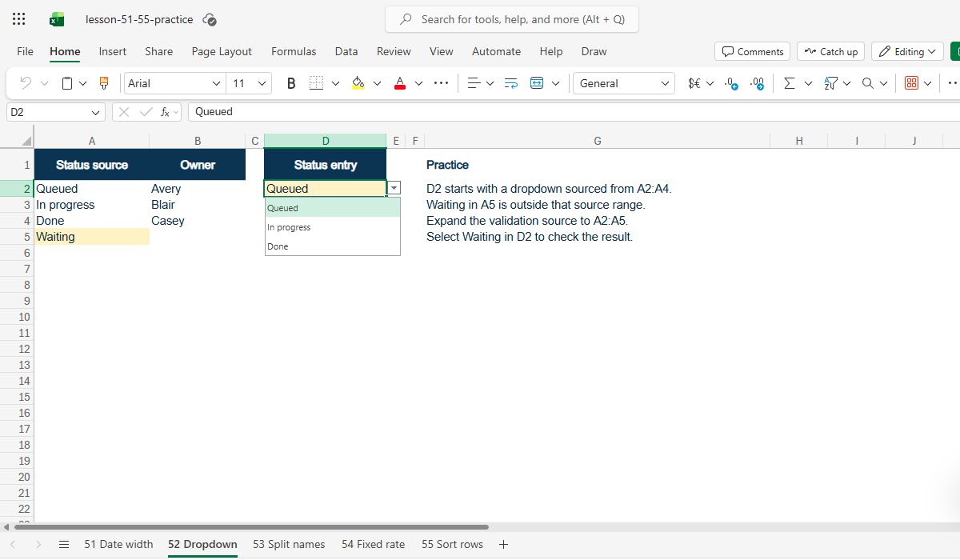Click the cancel X in formula bar
The height and width of the screenshot is (560, 960).
pos(124,112)
